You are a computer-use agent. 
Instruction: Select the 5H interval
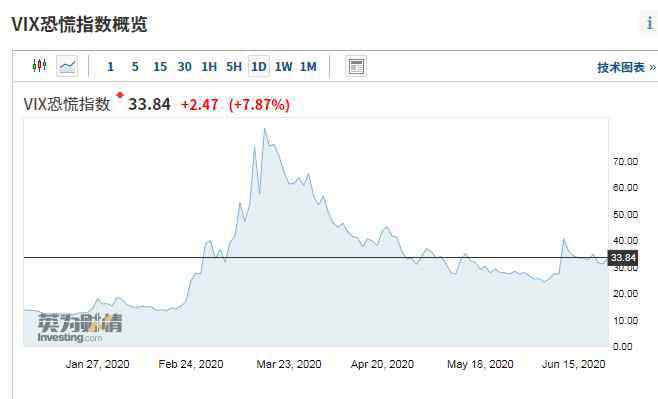pos(234,67)
